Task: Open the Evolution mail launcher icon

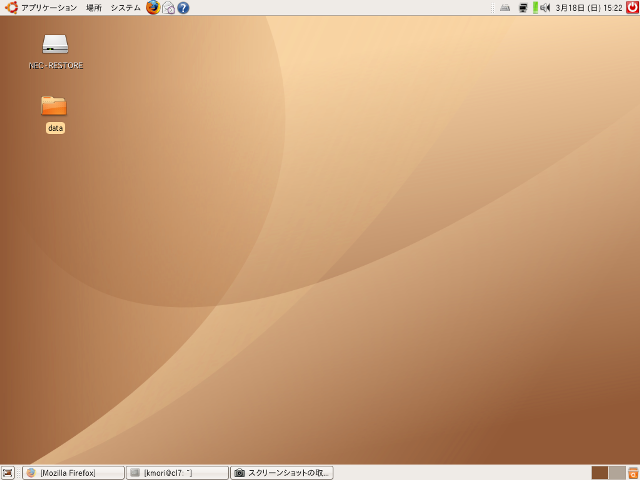Action: [168, 8]
